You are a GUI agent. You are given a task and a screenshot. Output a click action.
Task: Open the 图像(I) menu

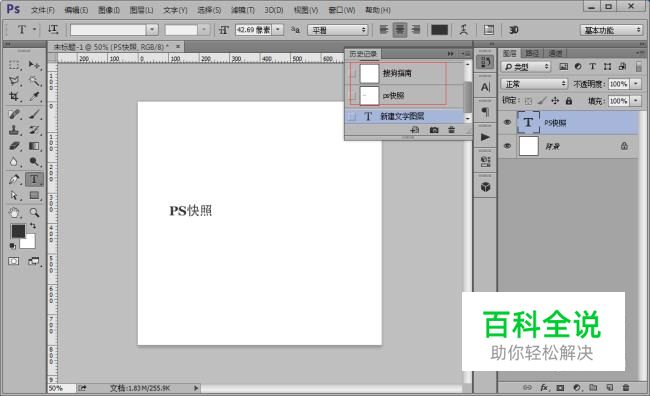click(109, 10)
